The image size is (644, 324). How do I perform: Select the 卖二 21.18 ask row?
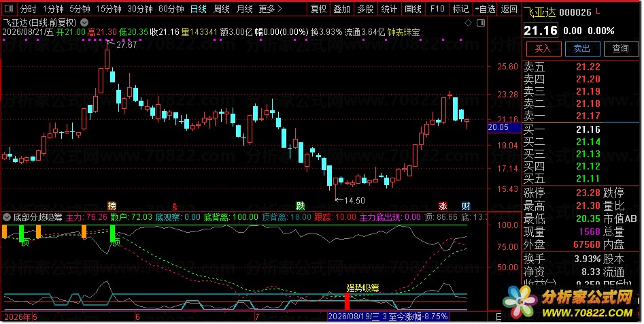(x=581, y=103)
